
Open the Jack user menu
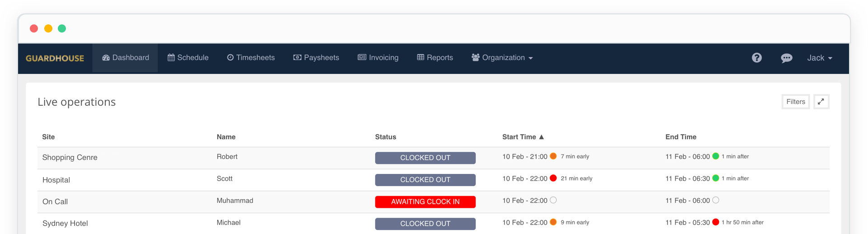820,58
